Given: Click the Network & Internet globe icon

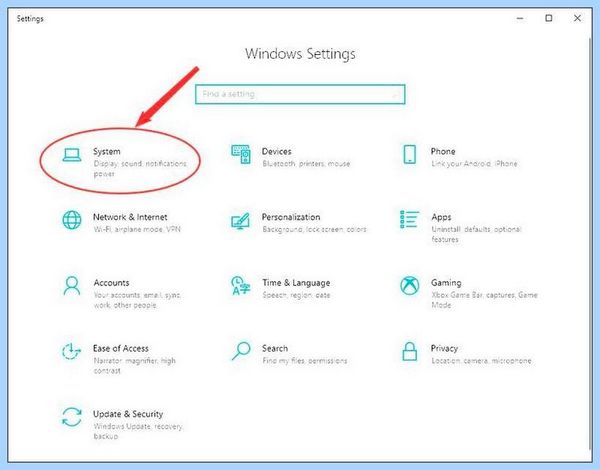Looking at the screenshot, I should click(72, 220).
